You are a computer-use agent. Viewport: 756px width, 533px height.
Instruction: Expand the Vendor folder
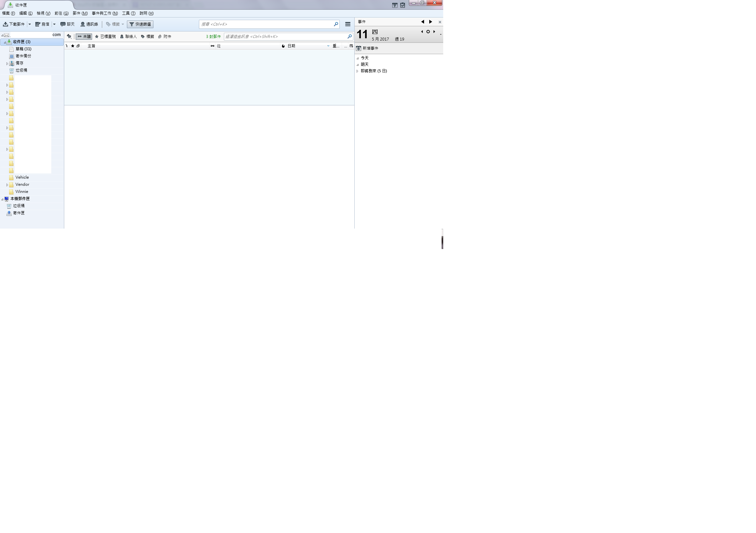point(7,185)
